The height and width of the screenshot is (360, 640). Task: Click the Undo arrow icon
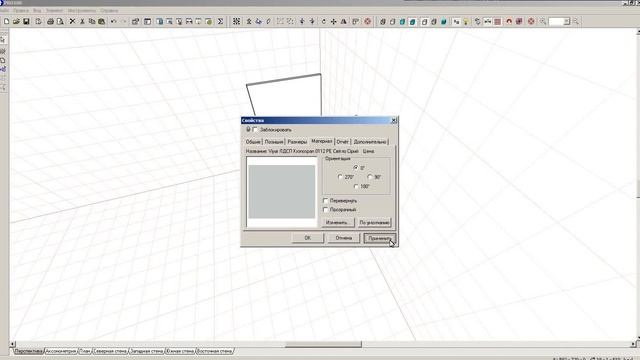point(113,21)
